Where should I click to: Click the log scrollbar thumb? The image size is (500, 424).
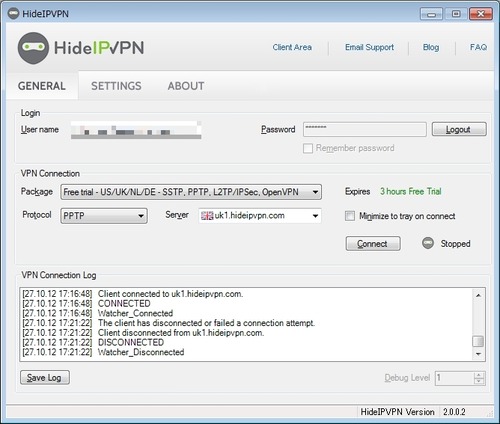[478, 341]
